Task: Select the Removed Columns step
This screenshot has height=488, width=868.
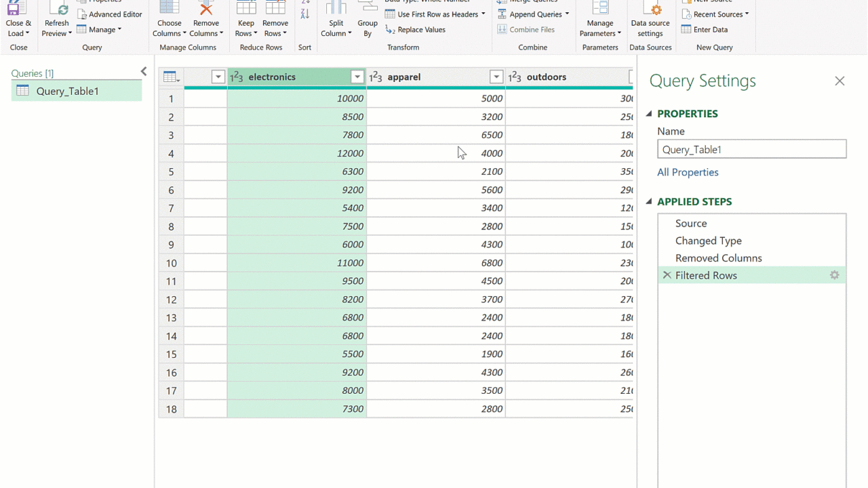Action: 718,258
